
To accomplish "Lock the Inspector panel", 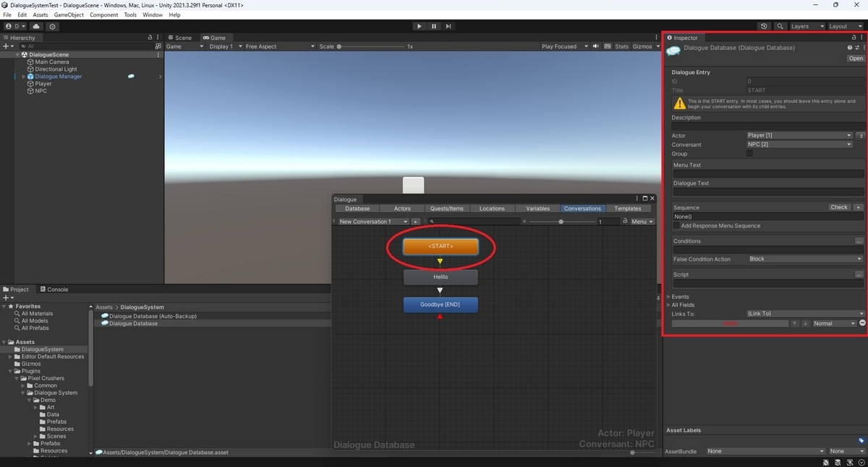I will click(x=854, y=38).
